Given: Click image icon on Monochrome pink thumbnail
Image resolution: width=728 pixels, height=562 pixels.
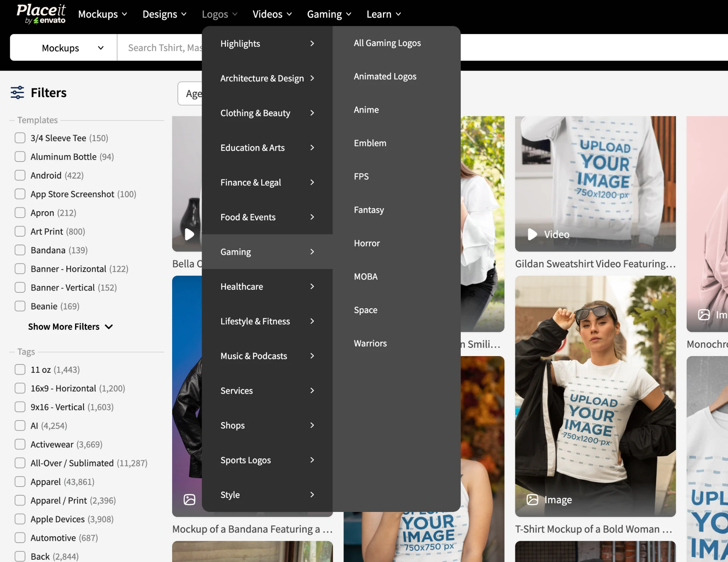Looking at the screenshot, I should pos(704,315).
